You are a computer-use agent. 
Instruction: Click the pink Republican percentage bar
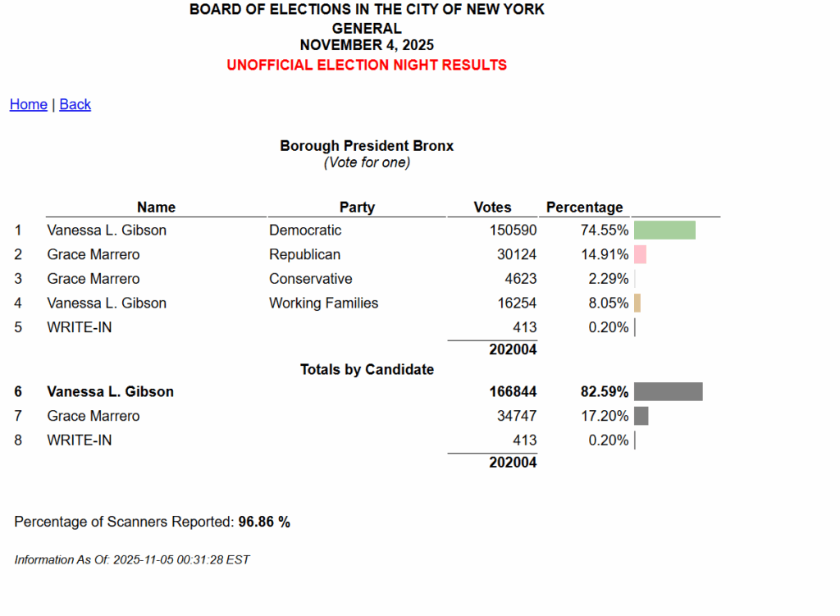640,254
